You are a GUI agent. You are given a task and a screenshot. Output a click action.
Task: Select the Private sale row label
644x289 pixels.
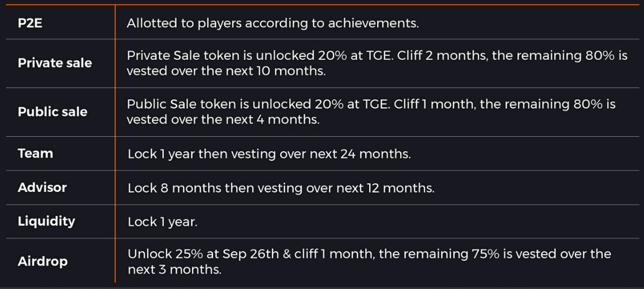55,63
